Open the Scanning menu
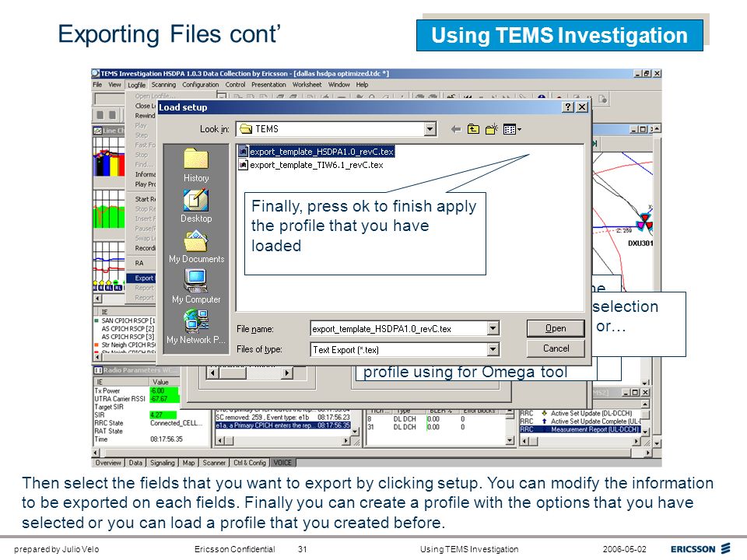Viewport: 747px width, 560px height. 163,85
